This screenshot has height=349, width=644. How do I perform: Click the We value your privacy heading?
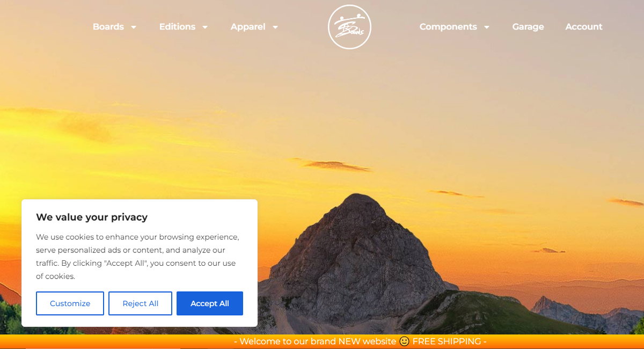point(92,217)
